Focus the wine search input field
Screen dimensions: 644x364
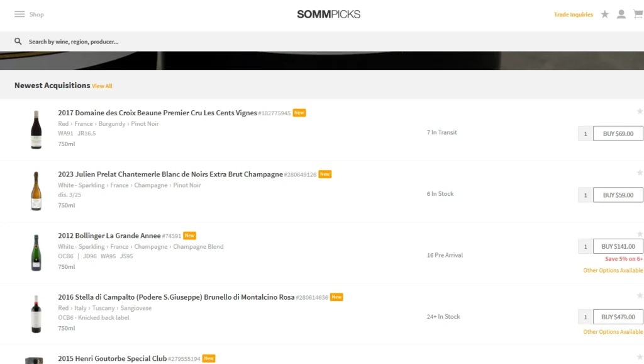[x=328, y=42]
